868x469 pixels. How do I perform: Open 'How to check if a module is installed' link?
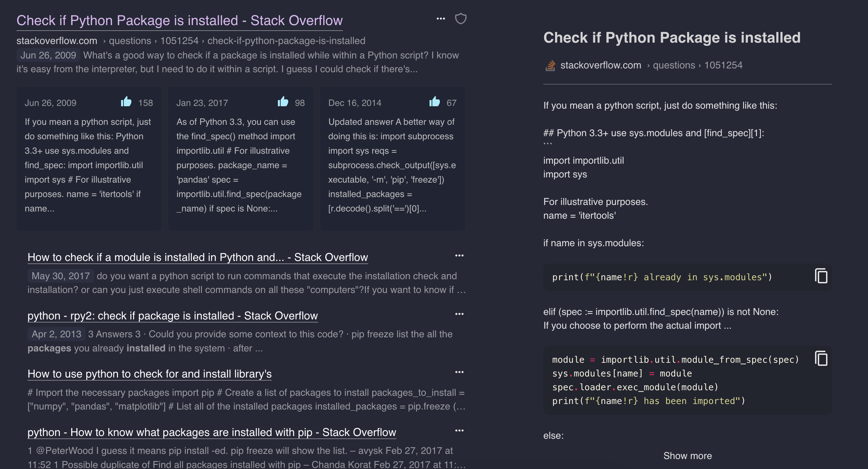(198, 257)
